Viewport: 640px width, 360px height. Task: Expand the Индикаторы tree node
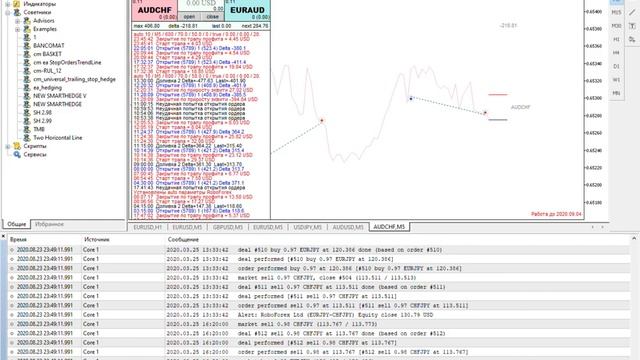click(8, 4)
